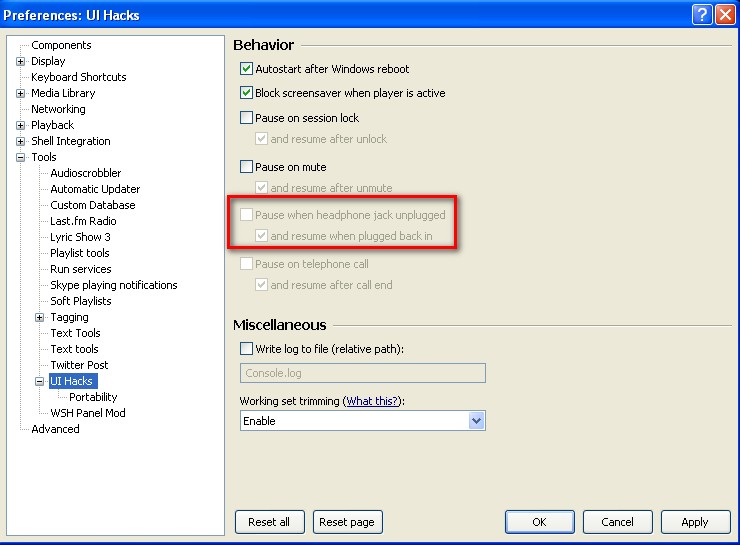Collapse the Tools tree node

(x=20, y=158)
